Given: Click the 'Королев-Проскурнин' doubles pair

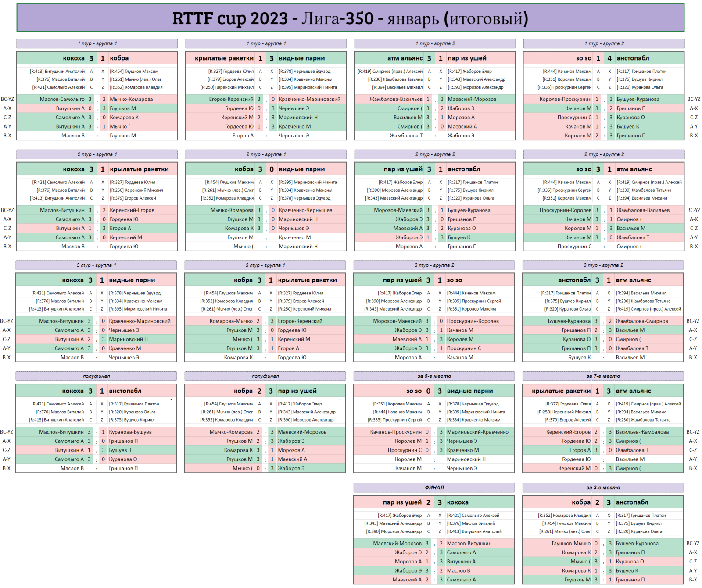Looking at the screenshot, I should (x=565, y=99).
